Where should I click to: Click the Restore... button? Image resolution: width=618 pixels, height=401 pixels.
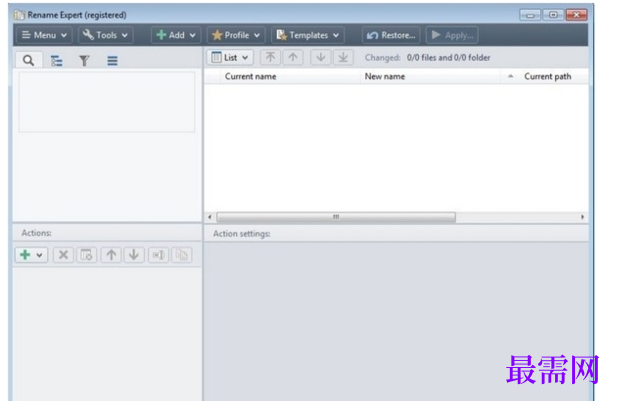[391, 35]
